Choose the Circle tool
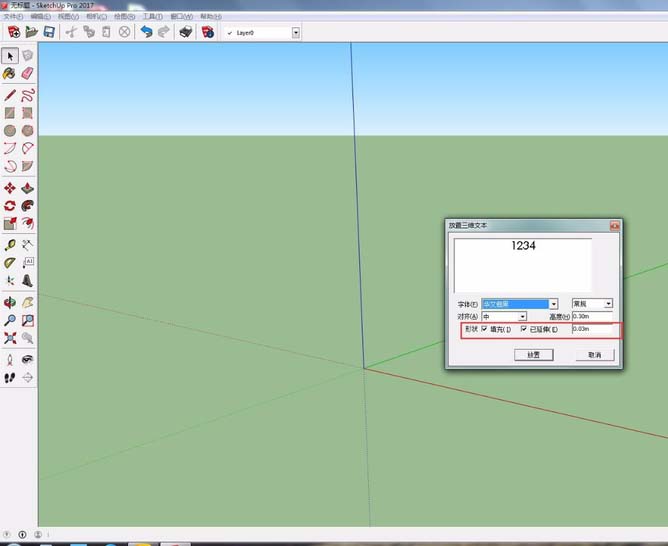 (x=10, y=130)
